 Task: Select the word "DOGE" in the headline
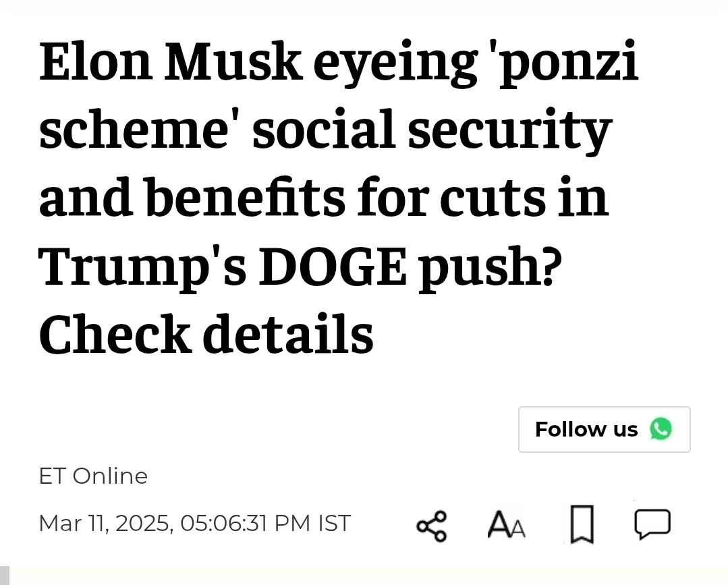point(333,267)
